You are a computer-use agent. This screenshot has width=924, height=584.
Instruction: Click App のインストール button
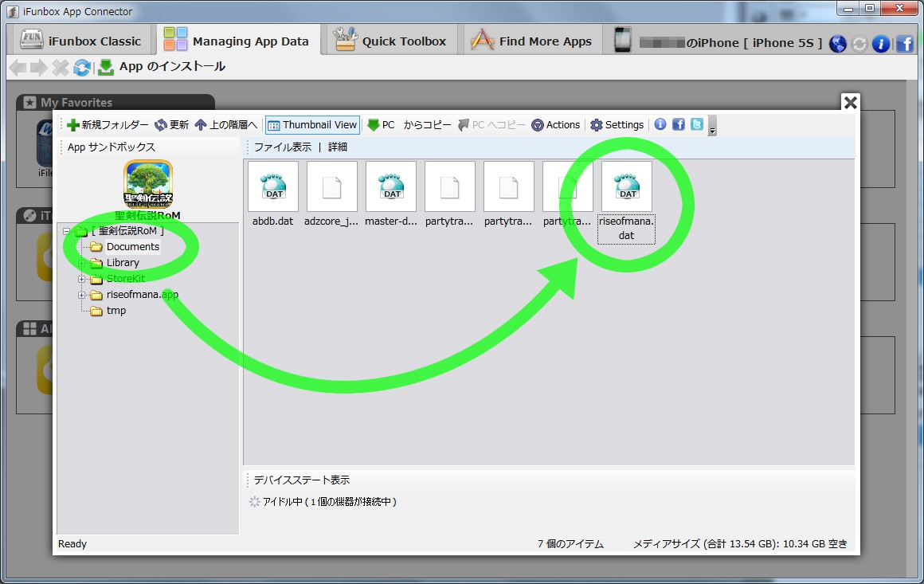point(162,67)
